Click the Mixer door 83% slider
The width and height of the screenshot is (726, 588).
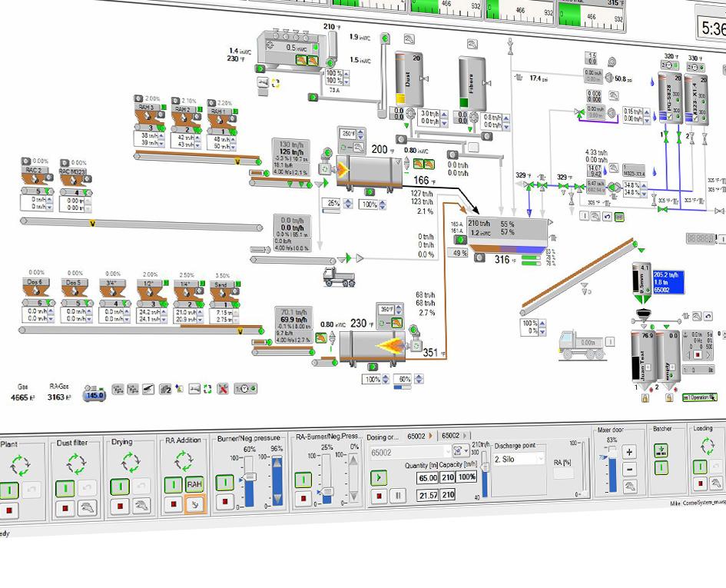pos(612,469)
